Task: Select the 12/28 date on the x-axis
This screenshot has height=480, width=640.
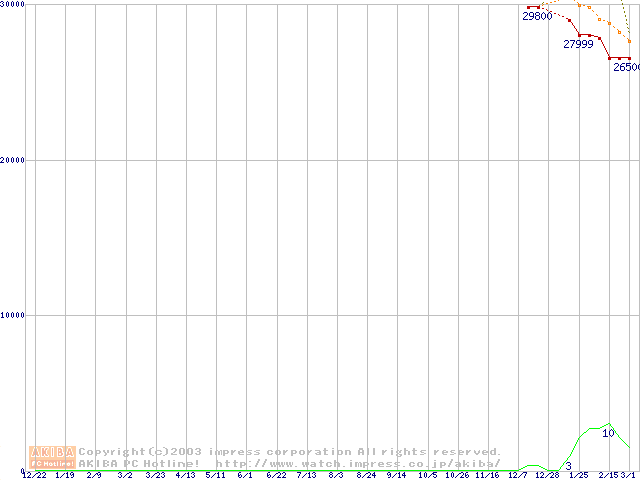Action: [x=547, y=476]
